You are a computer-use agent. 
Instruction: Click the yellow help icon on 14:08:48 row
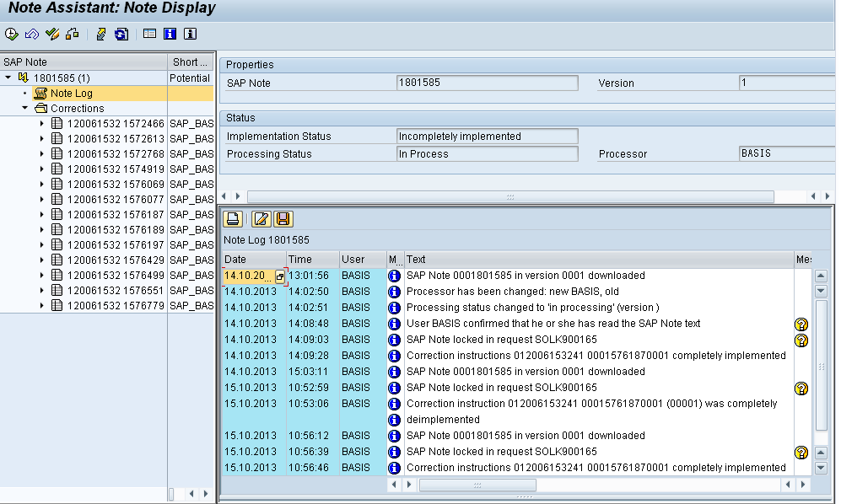click(801, 324)
